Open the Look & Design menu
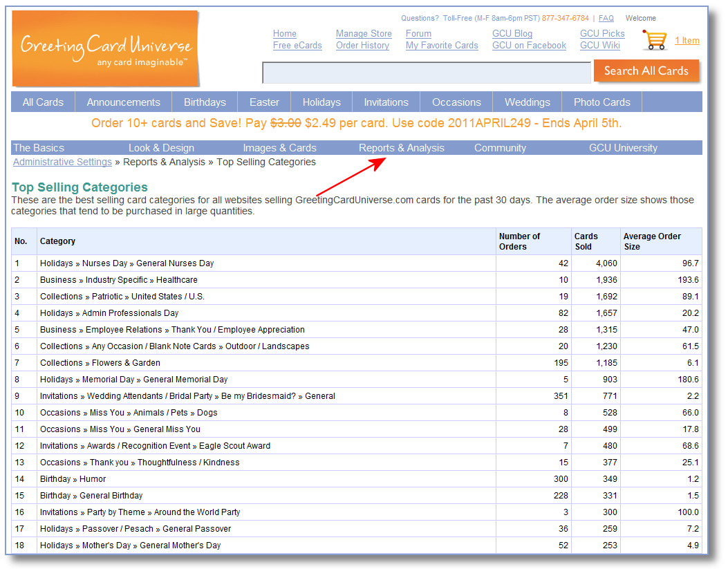 point(161,147)
